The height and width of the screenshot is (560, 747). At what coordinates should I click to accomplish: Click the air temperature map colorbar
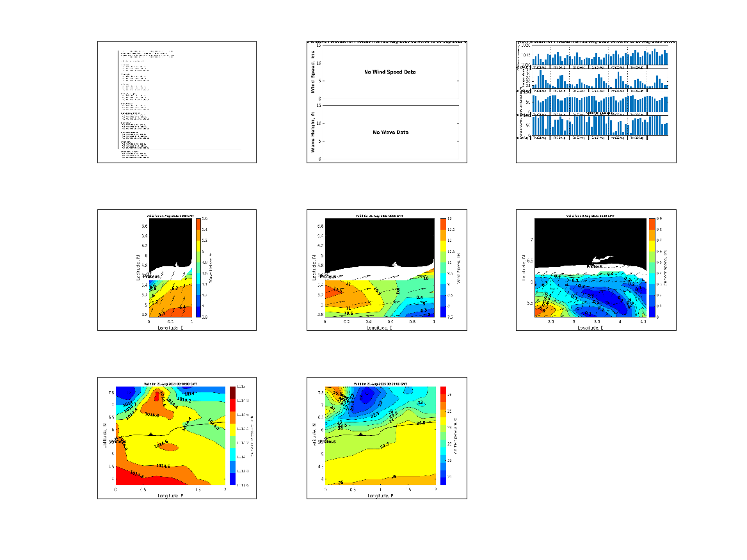click(x=443, y=436)
